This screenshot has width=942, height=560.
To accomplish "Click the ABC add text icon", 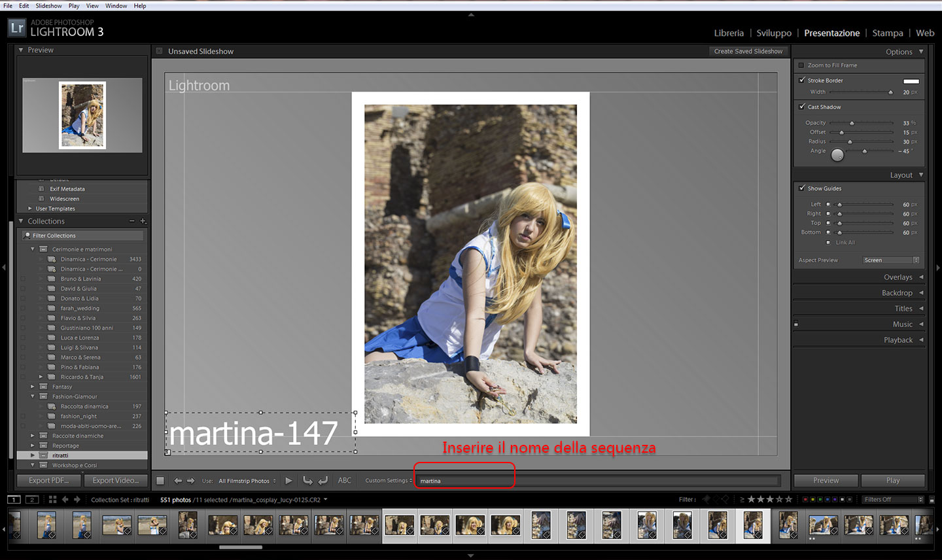I will click(345, 481).
